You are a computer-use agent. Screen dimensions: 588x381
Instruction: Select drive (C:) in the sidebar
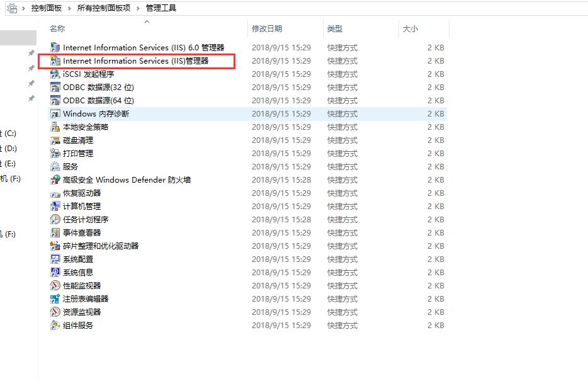click(8, 134)
